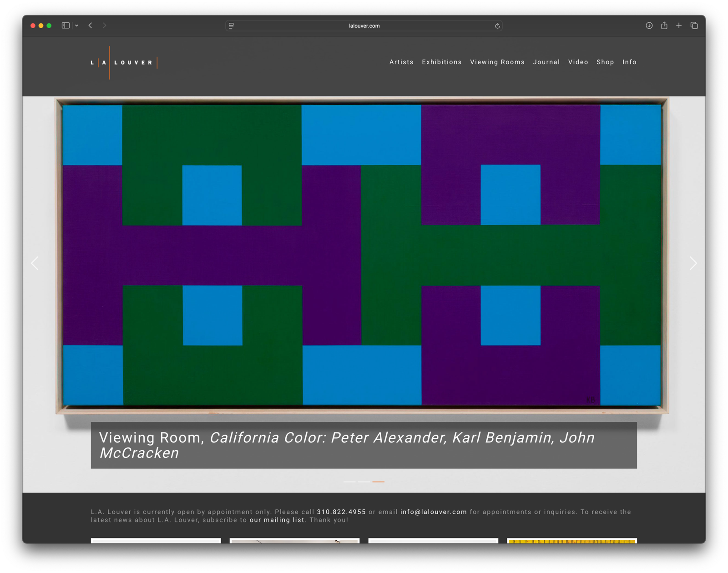This screenshot has width=728, height=573.
Task: Open the Share menu
Action: pyautogui.click(x=664, y=25)
